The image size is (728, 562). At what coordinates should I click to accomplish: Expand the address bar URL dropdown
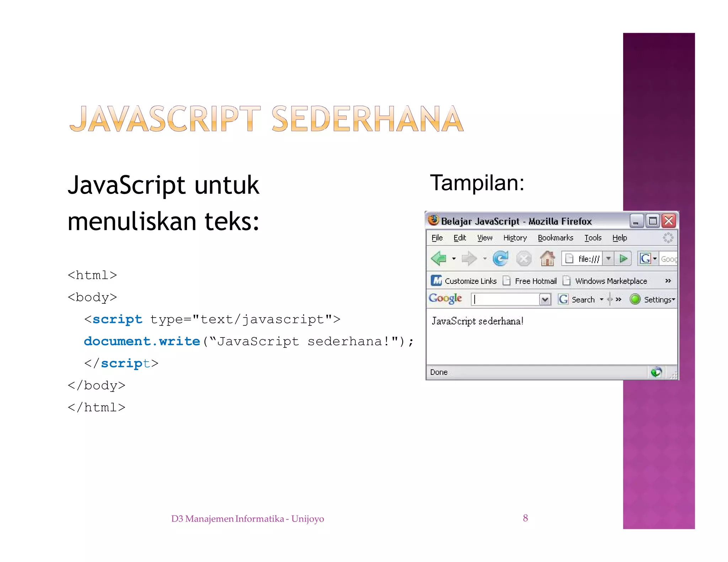(608, 259)
